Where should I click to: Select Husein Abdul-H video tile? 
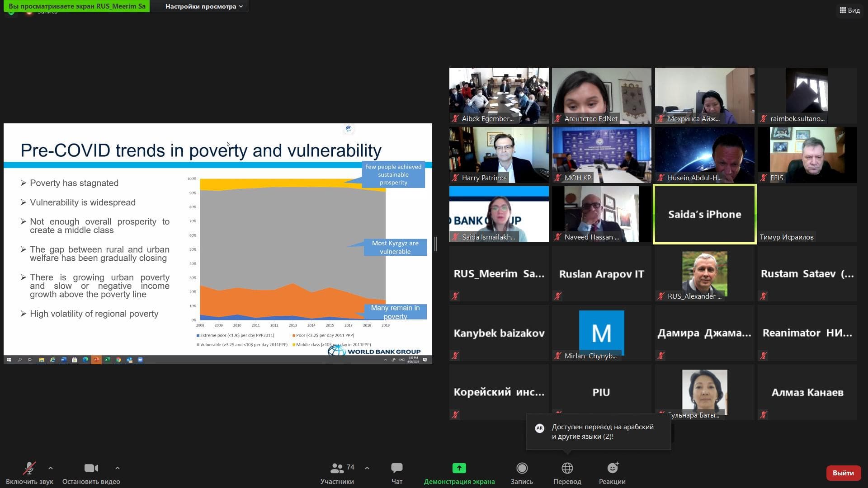point(704,155)
